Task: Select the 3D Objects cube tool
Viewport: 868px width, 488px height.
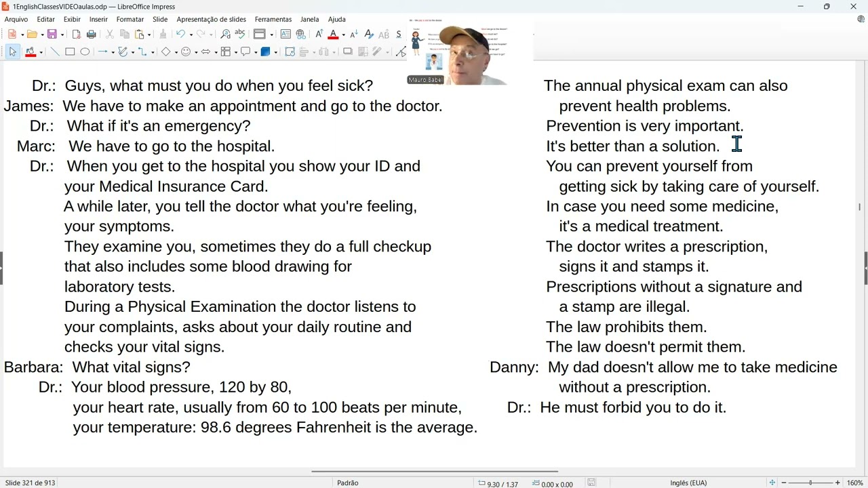Action: point(266,52)
